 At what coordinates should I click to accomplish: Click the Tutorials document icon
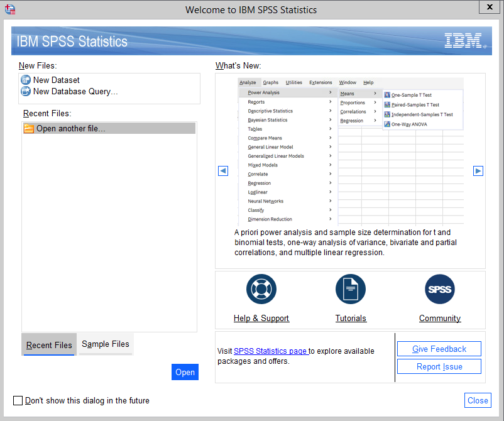point(351,289)
